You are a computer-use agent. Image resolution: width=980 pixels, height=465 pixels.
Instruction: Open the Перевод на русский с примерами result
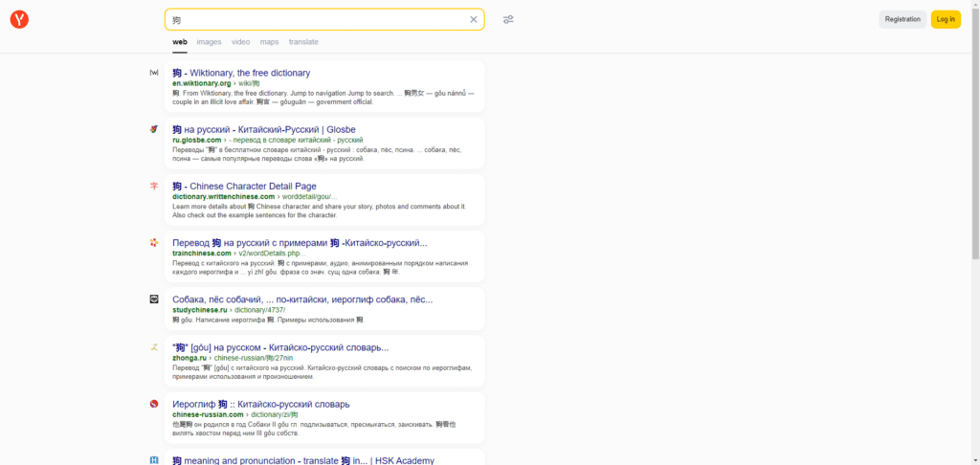(300, 243)
